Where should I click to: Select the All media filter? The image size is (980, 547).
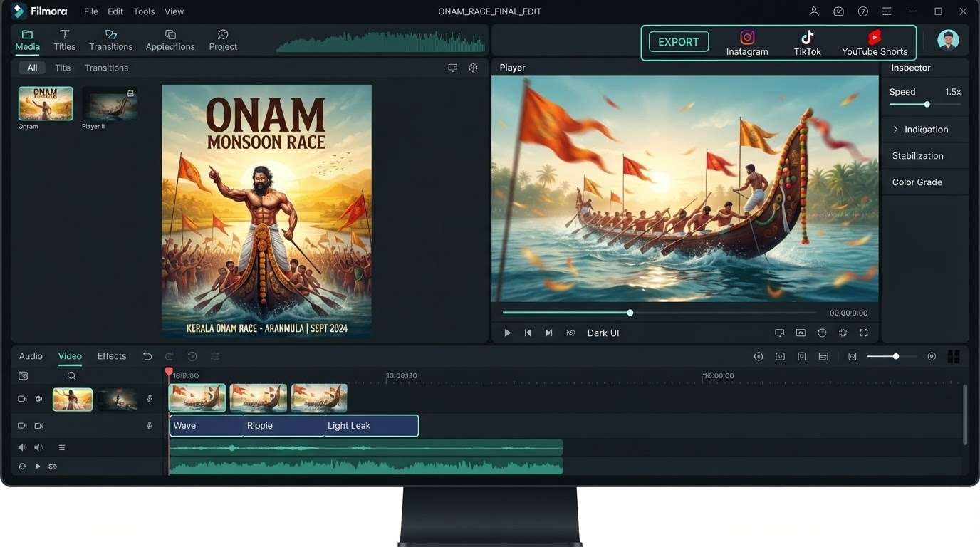[x=32, y=68]
